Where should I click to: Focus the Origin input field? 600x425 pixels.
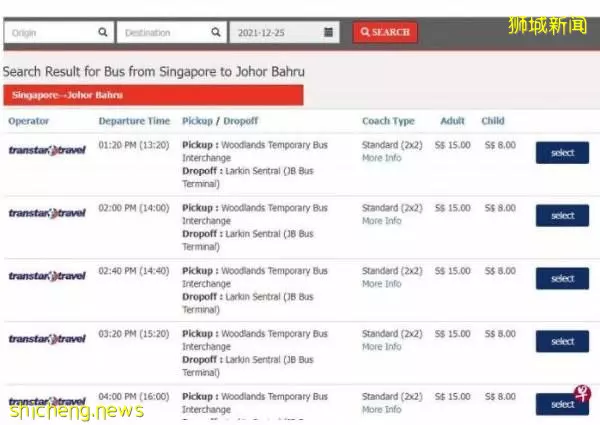[59, 33]
